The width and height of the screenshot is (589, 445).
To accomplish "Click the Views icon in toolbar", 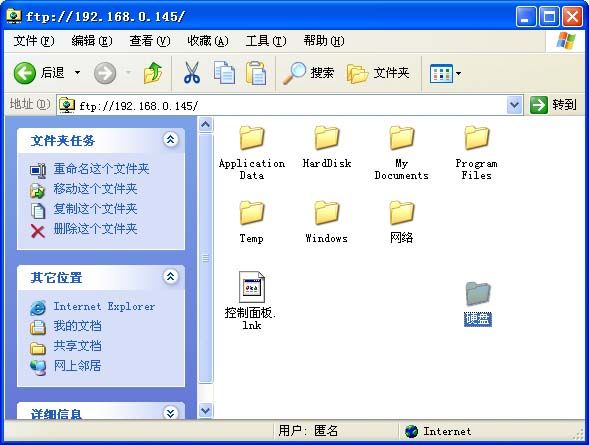I will (x=441, y=73).
